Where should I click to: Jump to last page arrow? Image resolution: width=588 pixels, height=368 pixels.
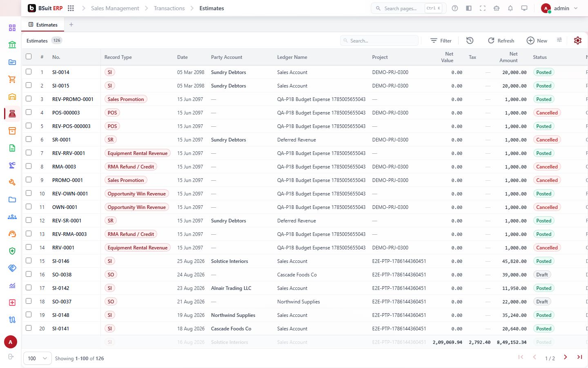[x=579, y=357]
